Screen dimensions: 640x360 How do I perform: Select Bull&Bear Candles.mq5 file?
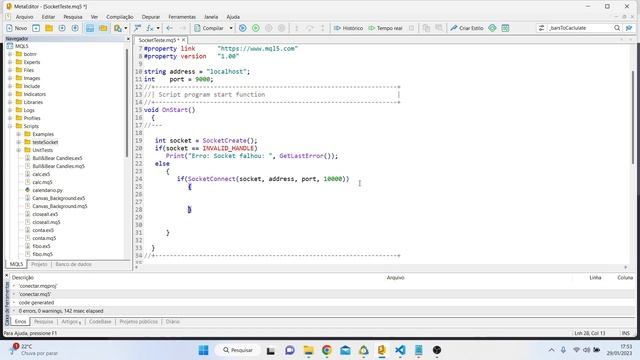[x=58, y=166]
